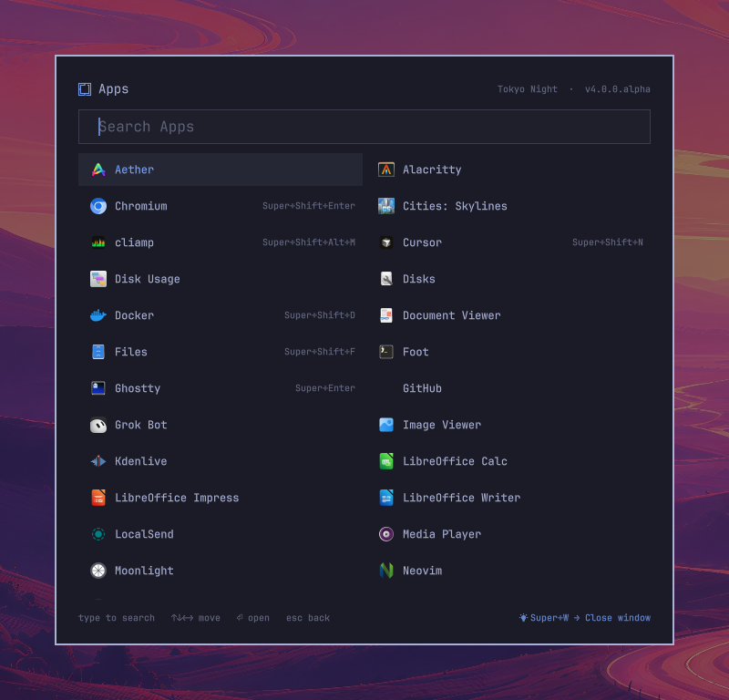Viewport: 729px width, 700px height.
Task: Pick the Media Player label
Action: [x=442, y=534]
